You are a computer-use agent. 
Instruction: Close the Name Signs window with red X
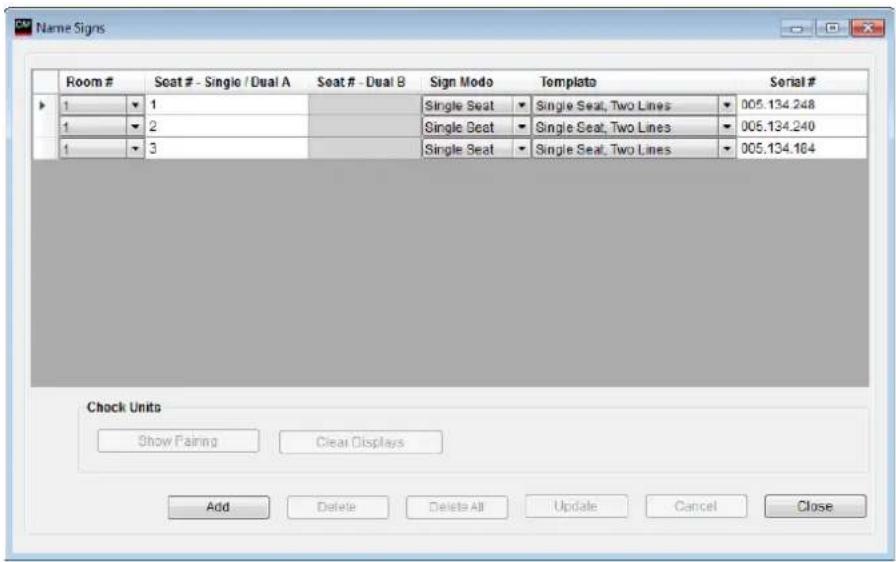pos(867,28)
